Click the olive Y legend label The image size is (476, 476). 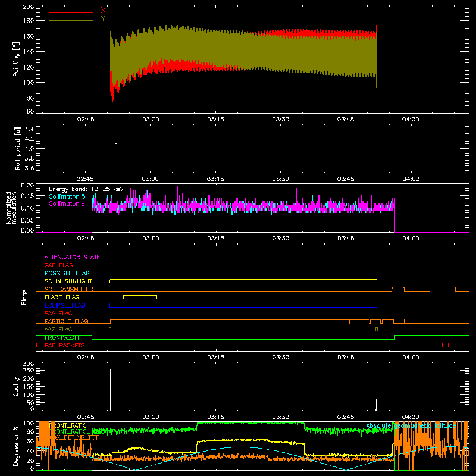103,18
